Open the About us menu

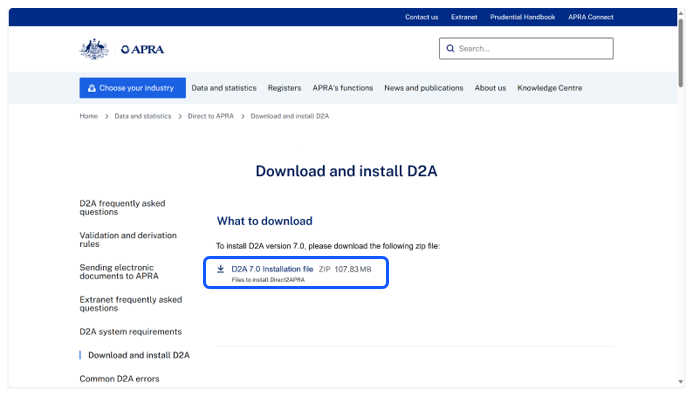pos(491,88)
